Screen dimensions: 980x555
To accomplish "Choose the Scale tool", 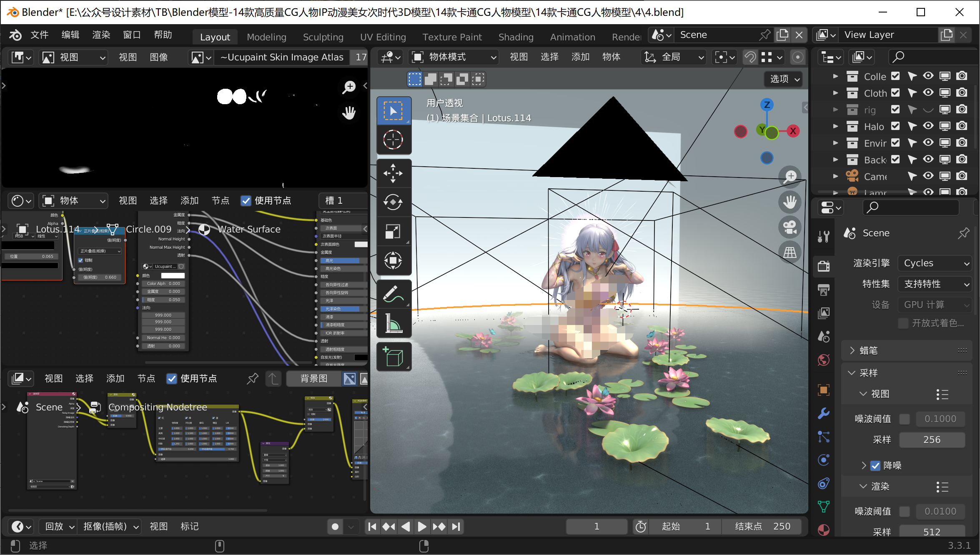I will coord(394,232).
